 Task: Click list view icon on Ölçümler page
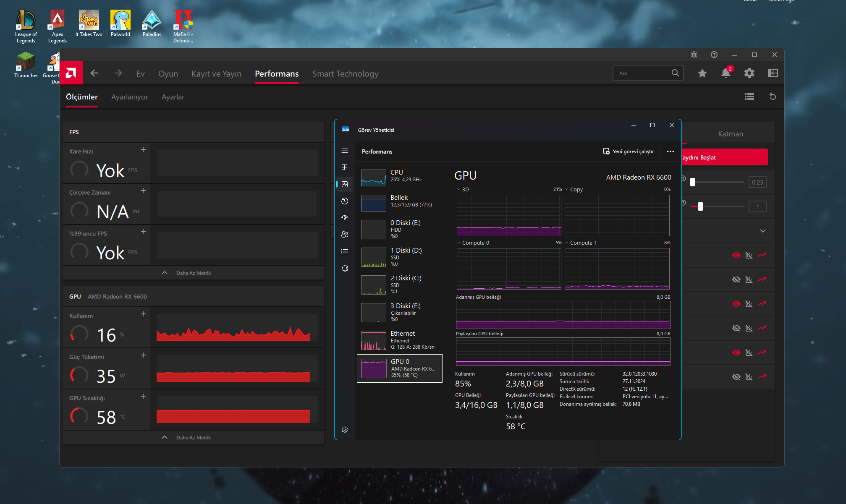point(749,97)
